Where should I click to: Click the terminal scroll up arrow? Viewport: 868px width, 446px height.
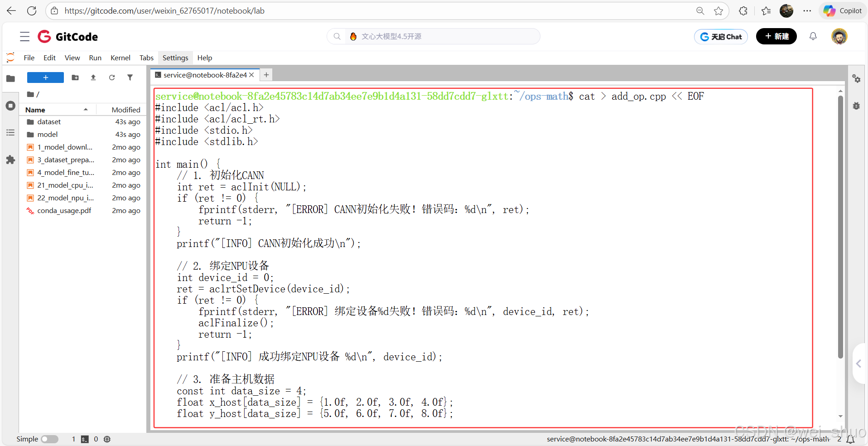coord(840,91)
